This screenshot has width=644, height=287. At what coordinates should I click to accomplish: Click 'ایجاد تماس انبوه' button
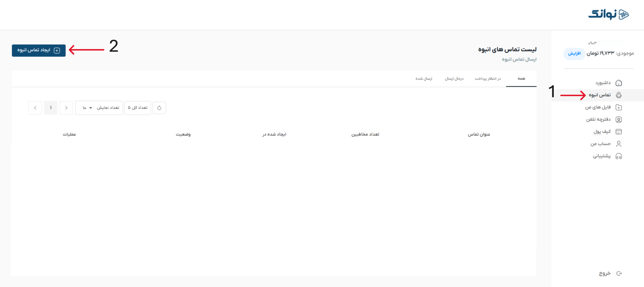[39, 50]
